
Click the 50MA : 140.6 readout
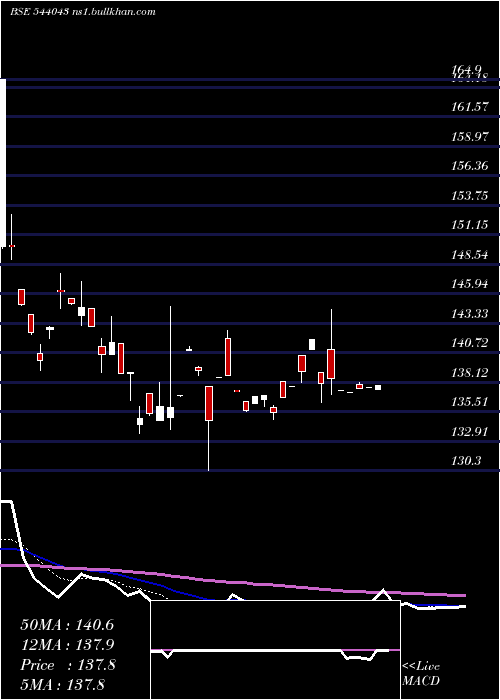coord(67,625)
